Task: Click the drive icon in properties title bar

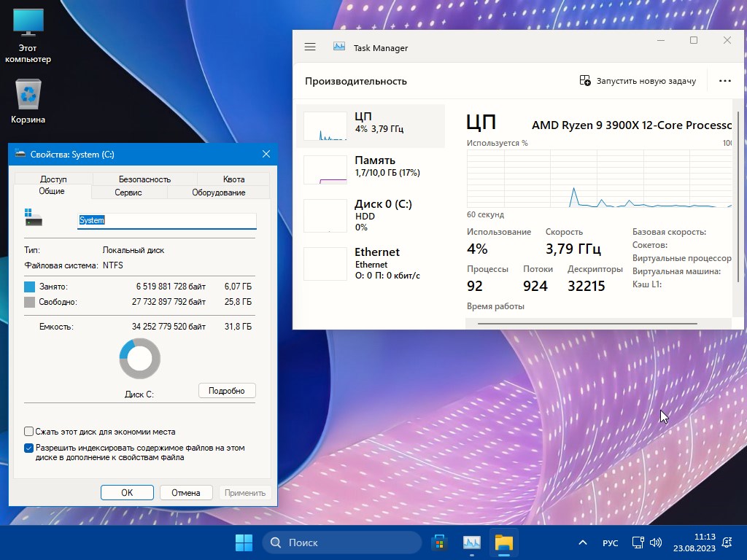Action: [x=20, y=153]
